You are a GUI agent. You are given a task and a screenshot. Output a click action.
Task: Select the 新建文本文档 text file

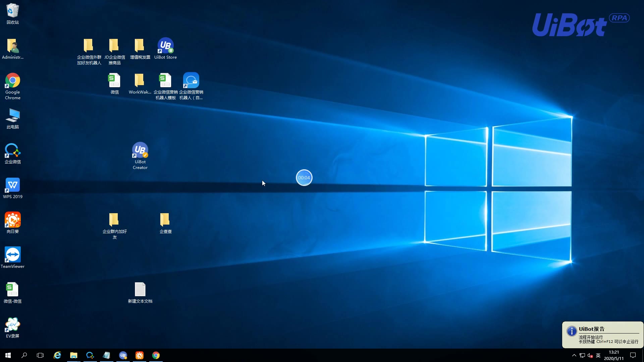(140, 290)
